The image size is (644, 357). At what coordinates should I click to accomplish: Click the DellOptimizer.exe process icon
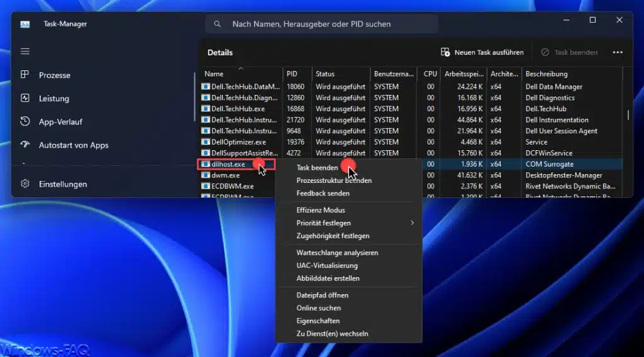point(206,142)
